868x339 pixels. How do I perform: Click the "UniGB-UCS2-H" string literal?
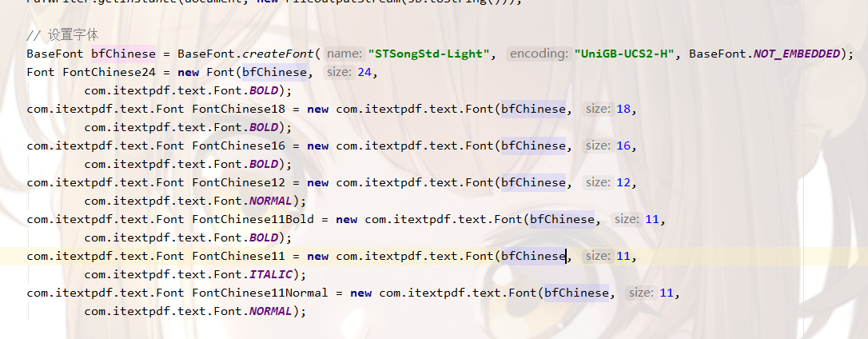click(623, 54)
